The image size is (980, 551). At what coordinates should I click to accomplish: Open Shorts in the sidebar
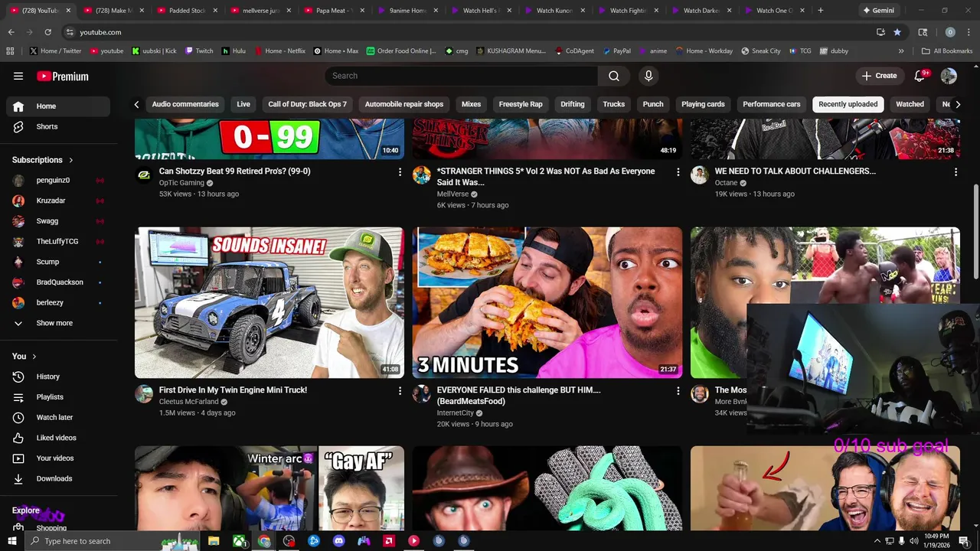coord(58,126)
